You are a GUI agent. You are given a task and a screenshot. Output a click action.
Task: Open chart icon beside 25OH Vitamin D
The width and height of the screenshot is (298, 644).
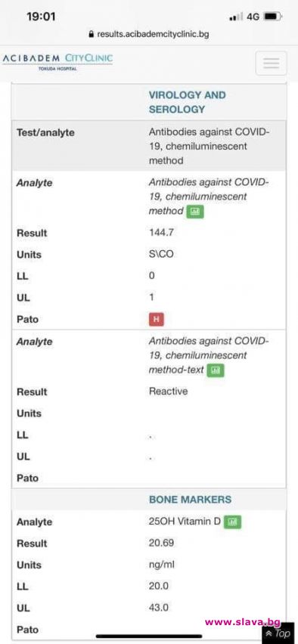click(x=233, y=522)
